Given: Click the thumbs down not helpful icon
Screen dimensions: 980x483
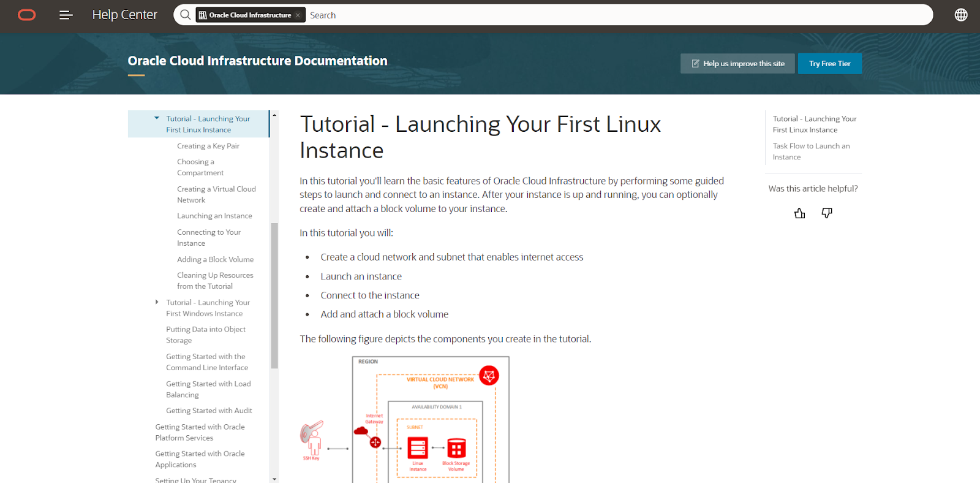Looking at the screenshot, I should (827, 213).
